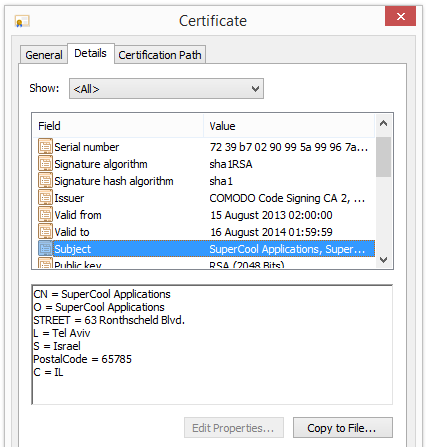Image resolution: width=426 pixels, height=447 pixels.
Task: Select the Serial number row label
Action: 87,147
